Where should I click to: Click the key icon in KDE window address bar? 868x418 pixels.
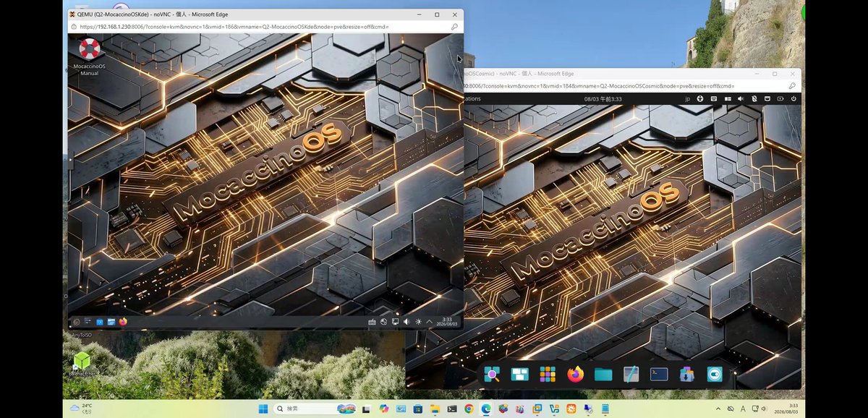pos(454,27)
